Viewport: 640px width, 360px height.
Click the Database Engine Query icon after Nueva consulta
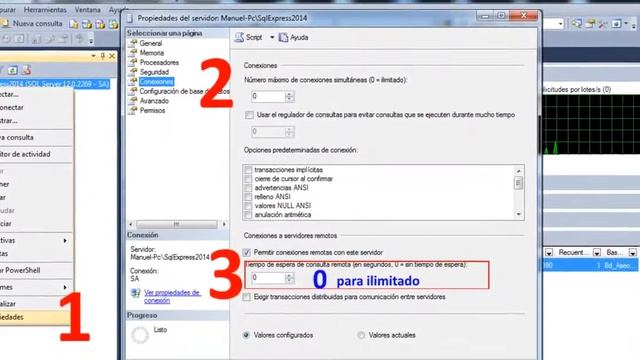[74, 24]
